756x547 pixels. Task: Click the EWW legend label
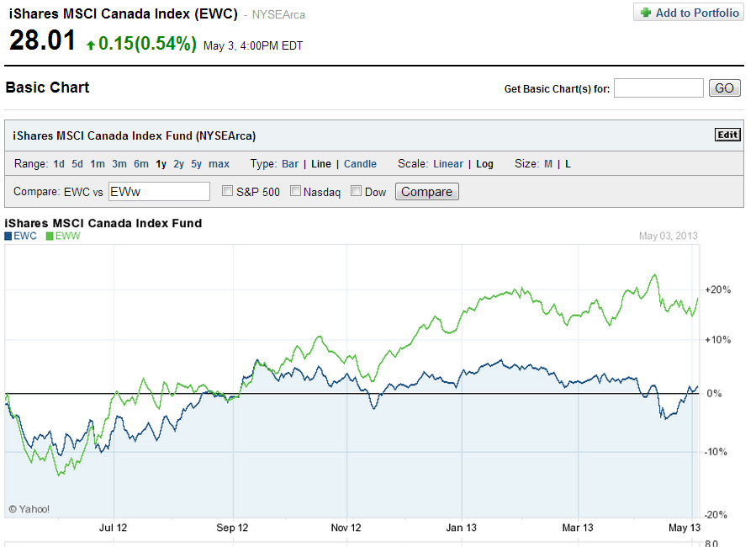(67, 236)
